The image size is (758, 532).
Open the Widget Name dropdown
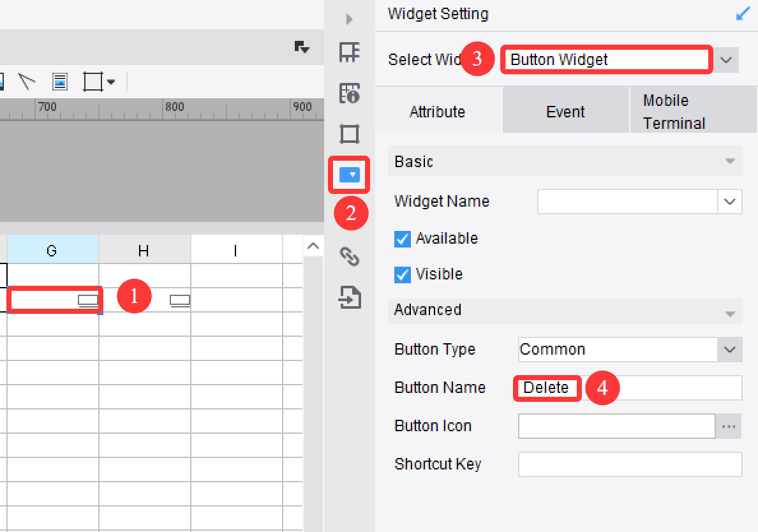coord(730,202)
